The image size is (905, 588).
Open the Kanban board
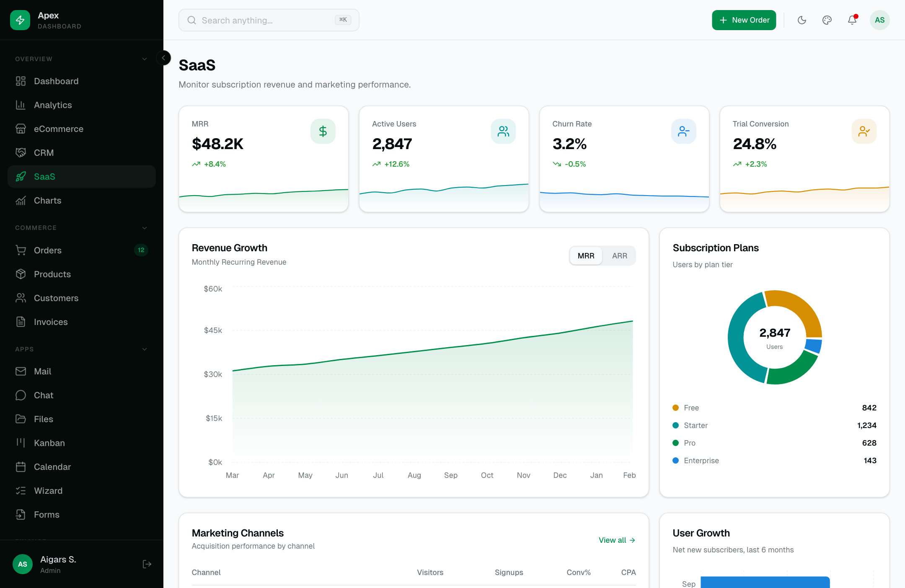pyautogui.click(x=82, y=443)
